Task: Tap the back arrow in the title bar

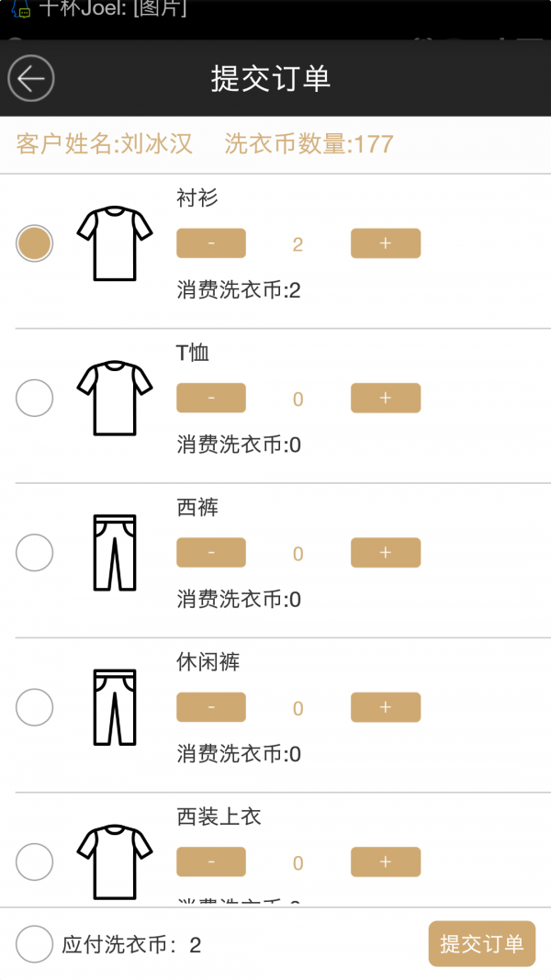Action: (30, 77)
